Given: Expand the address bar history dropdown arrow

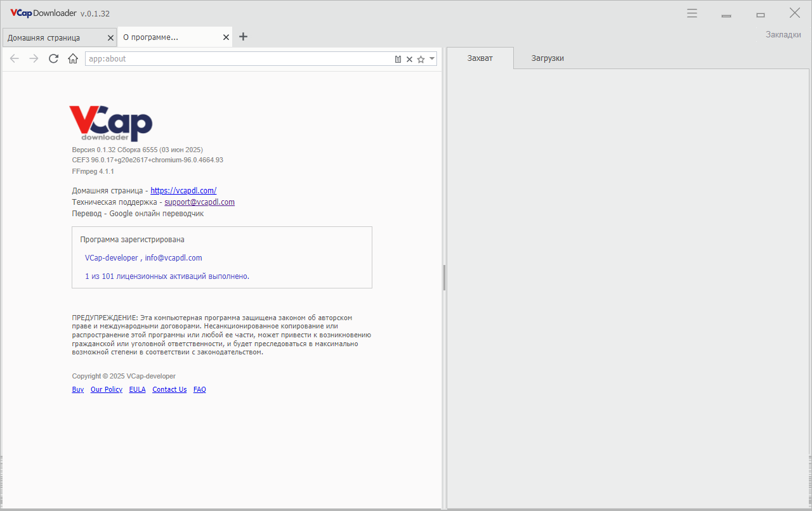Looking at the screenshot, I should [x=432, y=58].
